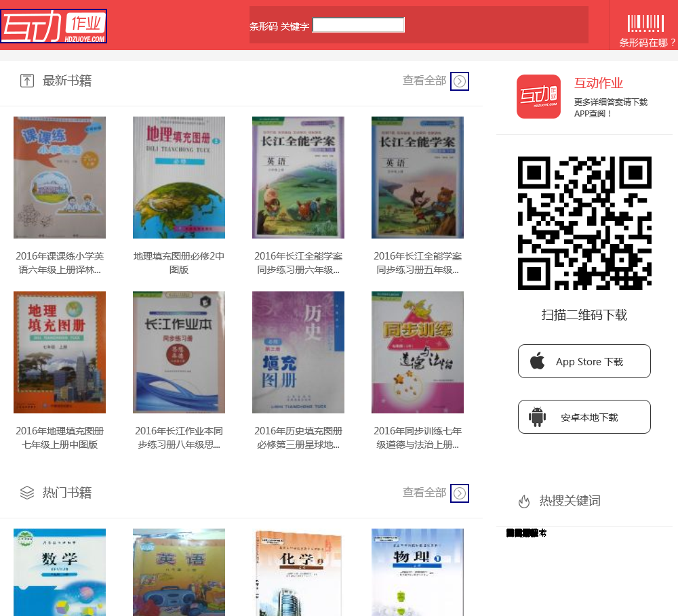Click the hot keyword entry under 热搜关键词
This screenshot has height=616, width=678.
tap(526, 533)
